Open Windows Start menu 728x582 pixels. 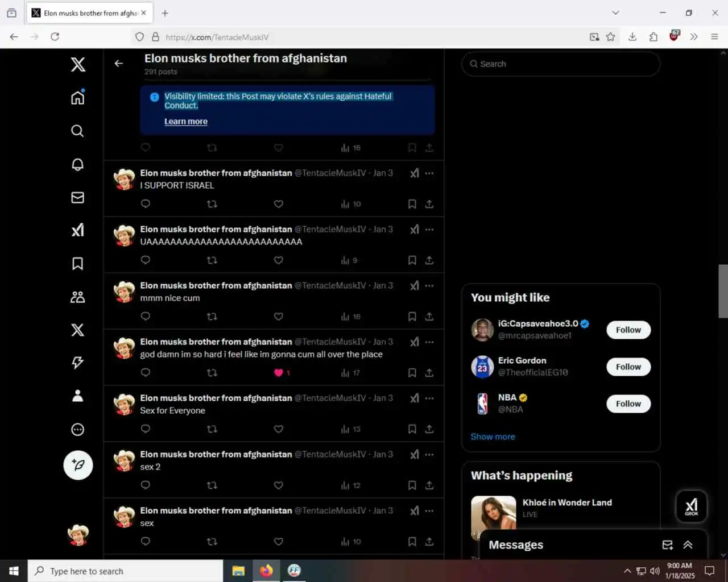pos(14,571)
